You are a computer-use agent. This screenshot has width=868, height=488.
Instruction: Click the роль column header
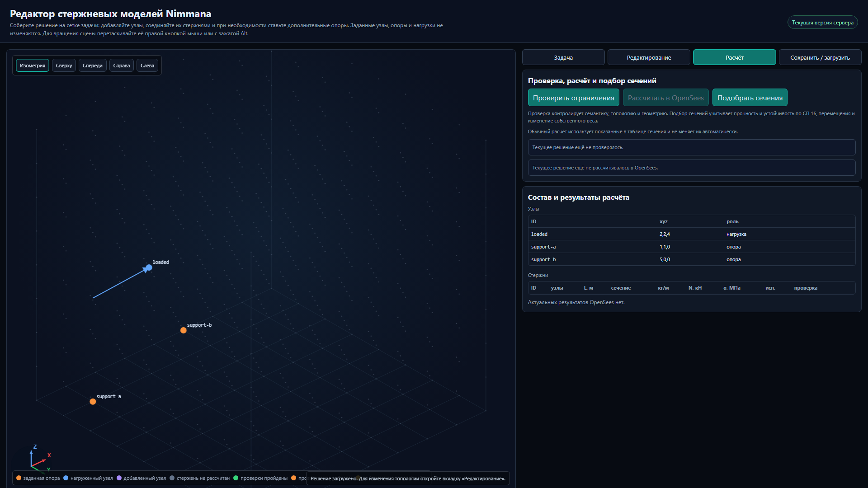click(732, 221)
